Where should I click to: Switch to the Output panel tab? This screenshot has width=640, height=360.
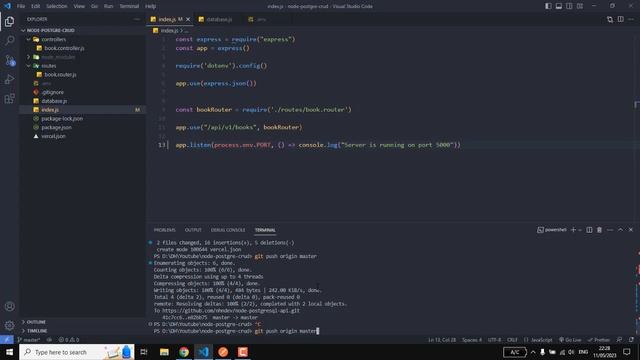click(193, 230)
